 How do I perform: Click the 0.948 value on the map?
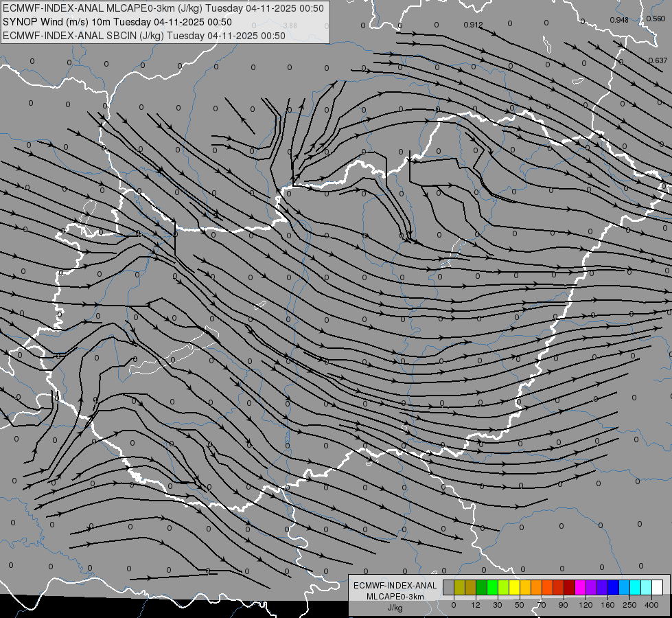coord(619,20)
